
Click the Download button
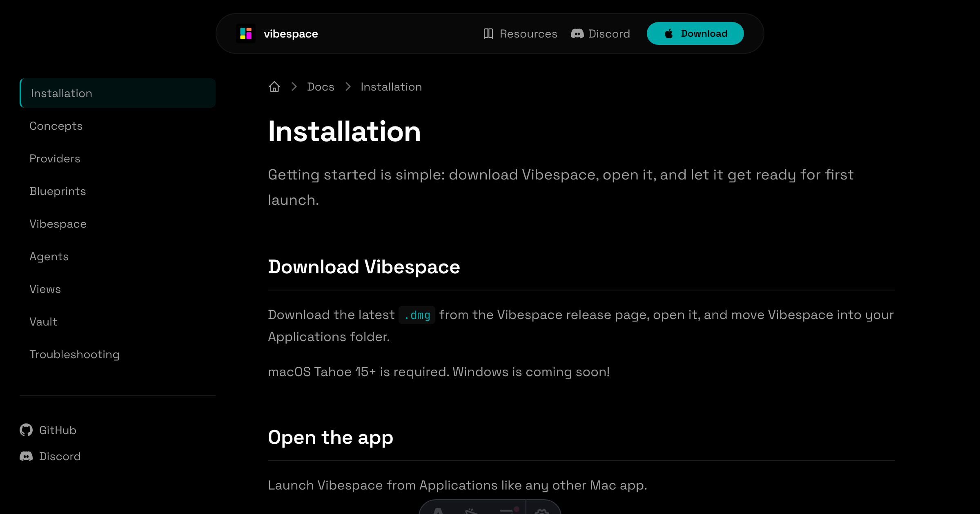click(x=695, y=33)
